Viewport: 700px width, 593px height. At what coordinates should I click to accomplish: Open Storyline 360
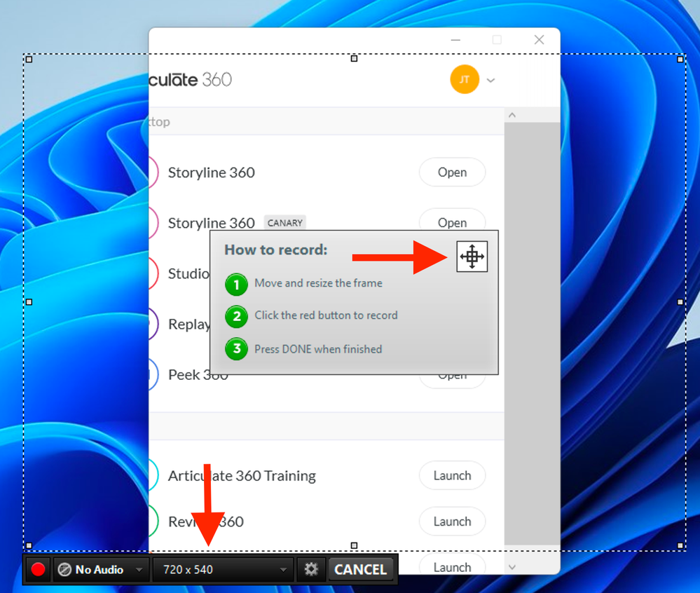[452, 172]
